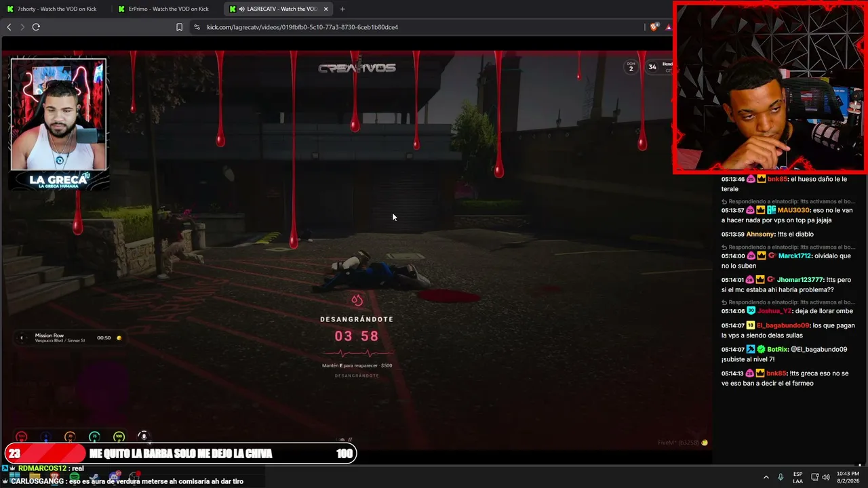Jump to the reply quoted above Joshua_Y2's message

point(788,302)
